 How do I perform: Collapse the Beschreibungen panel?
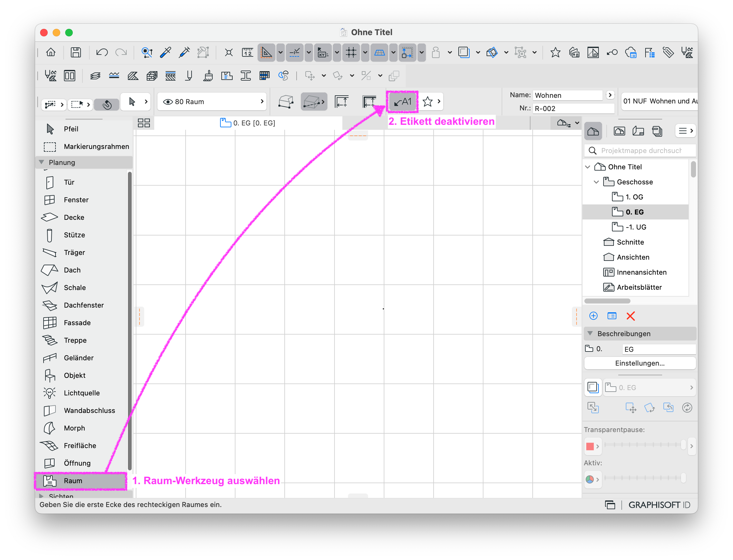(x=591, y=334)
